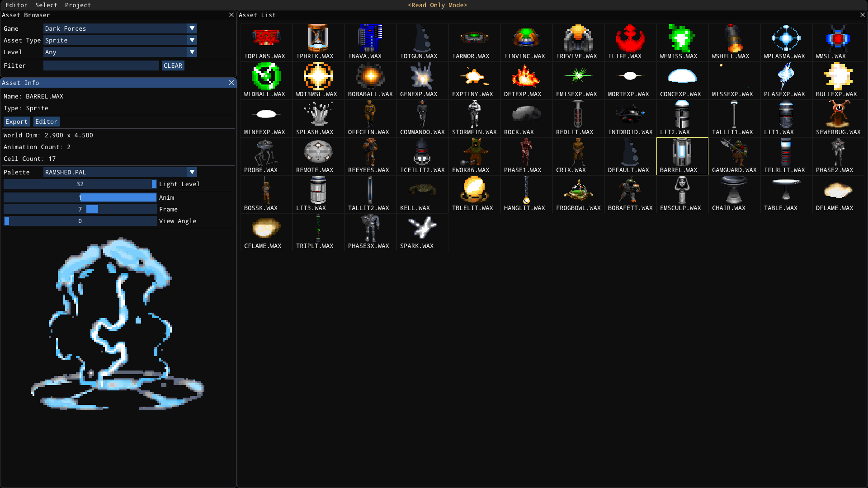Select the BOBAFETT.WAX sprite
Viewport: 868px width, 488px height.
click(630, 194)
